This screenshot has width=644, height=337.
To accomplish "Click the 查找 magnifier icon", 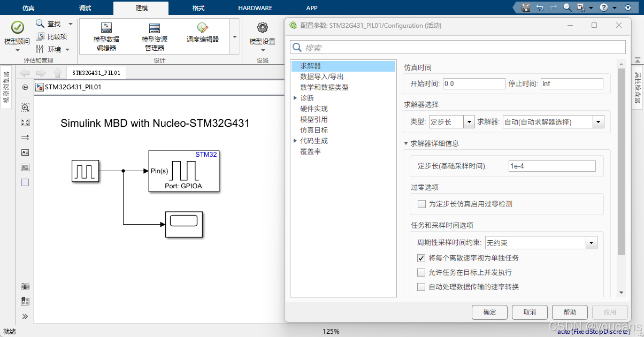I will pyautogui.click(x=40, y=24).
